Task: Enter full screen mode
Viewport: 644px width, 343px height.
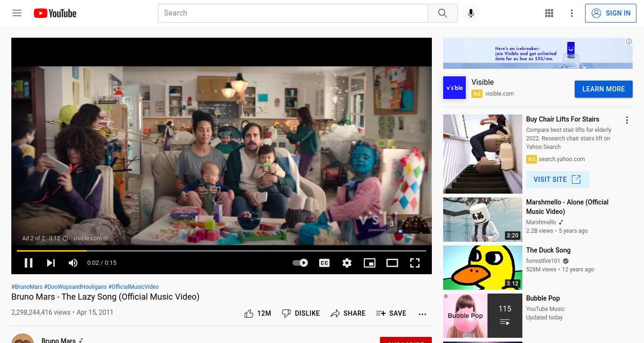Action: click(x=415, y=263)
